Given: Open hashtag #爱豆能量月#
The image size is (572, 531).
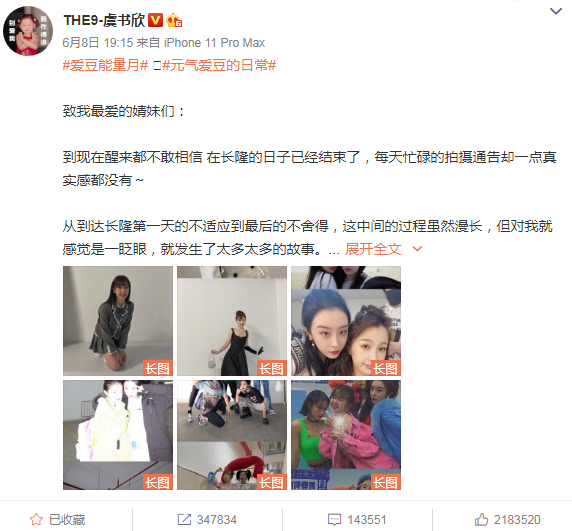Looking at the screenshot, I should point(105,66).
